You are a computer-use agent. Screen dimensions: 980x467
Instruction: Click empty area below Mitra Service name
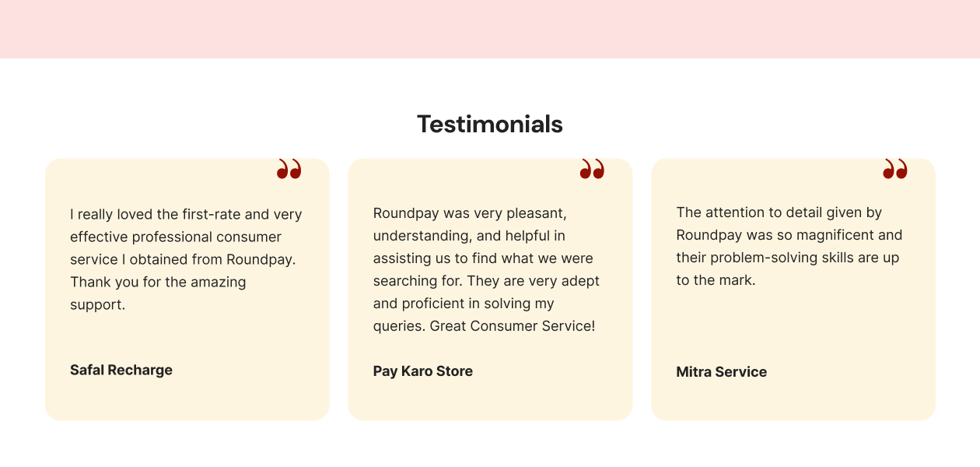click(x=793, y=401)
